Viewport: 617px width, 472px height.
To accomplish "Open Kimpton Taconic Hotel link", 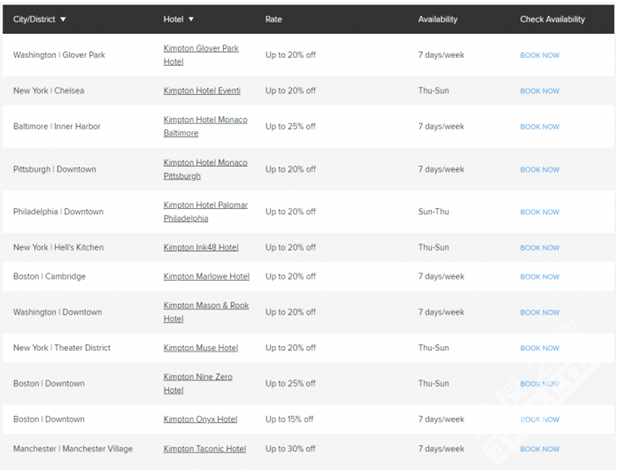I will (205, 449).
